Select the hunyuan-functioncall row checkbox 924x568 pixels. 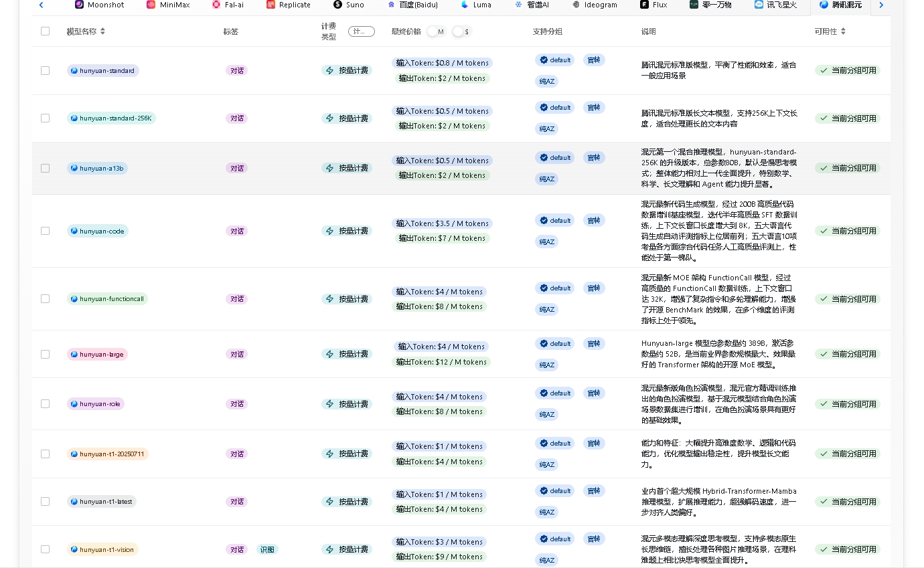pos(45,298)
